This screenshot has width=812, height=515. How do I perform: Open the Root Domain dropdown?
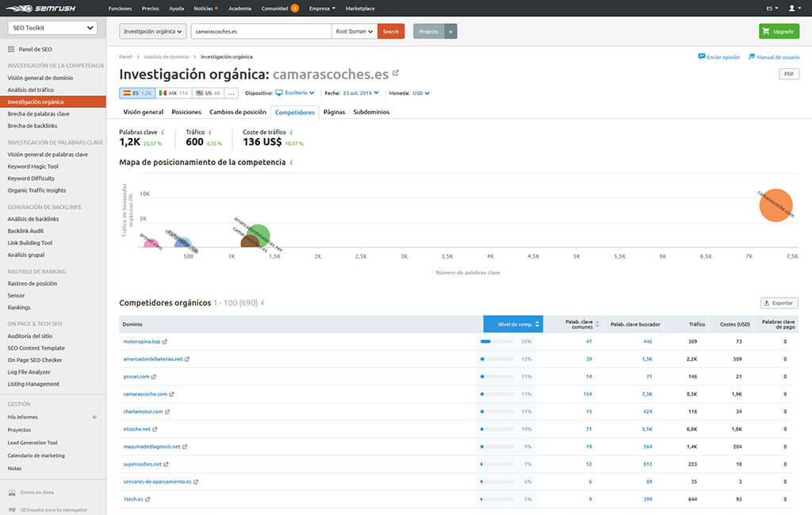pos(354,32)
